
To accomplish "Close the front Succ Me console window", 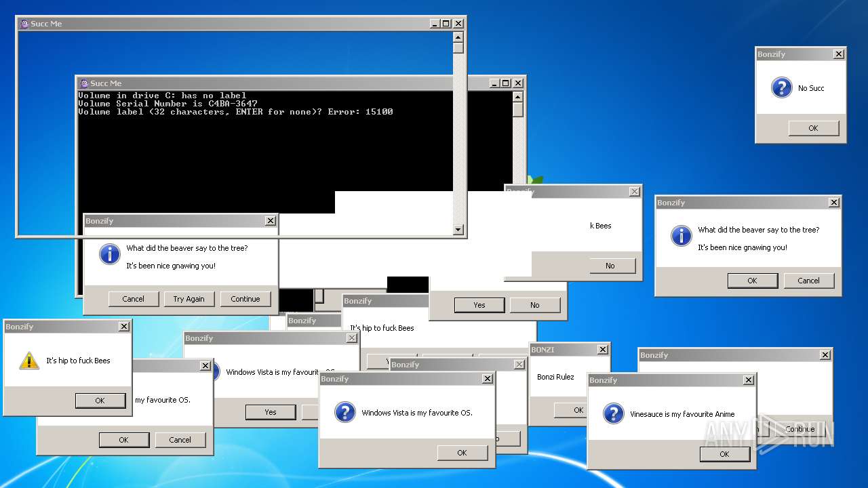I will (518, 83).
